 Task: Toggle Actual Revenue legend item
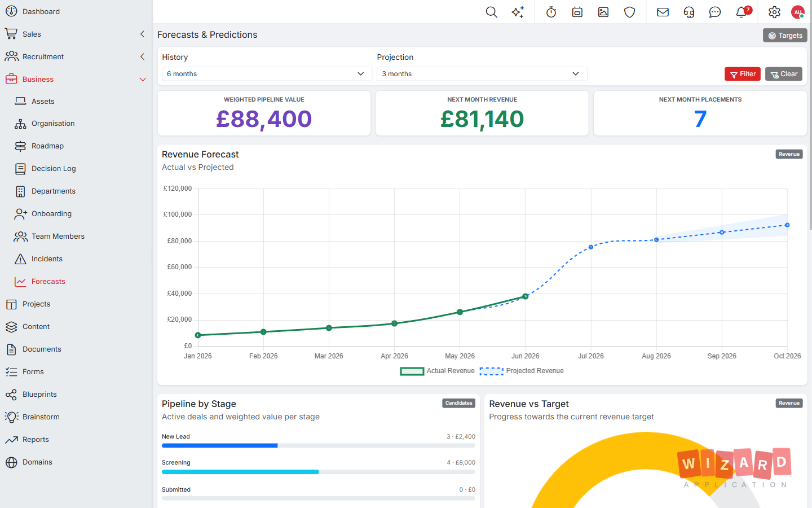tap(438, 371)
